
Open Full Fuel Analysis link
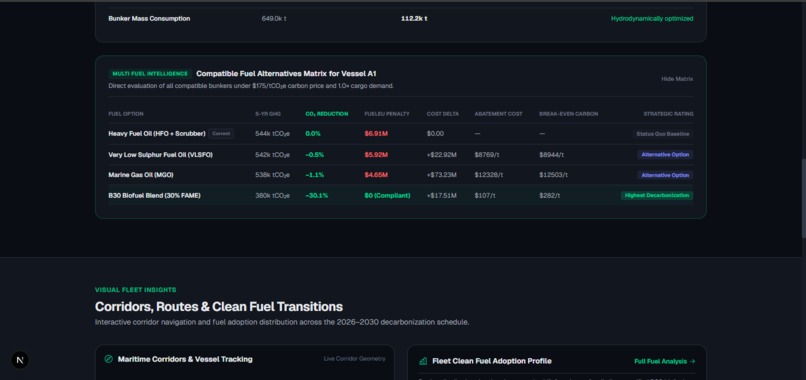pos(665,361)
